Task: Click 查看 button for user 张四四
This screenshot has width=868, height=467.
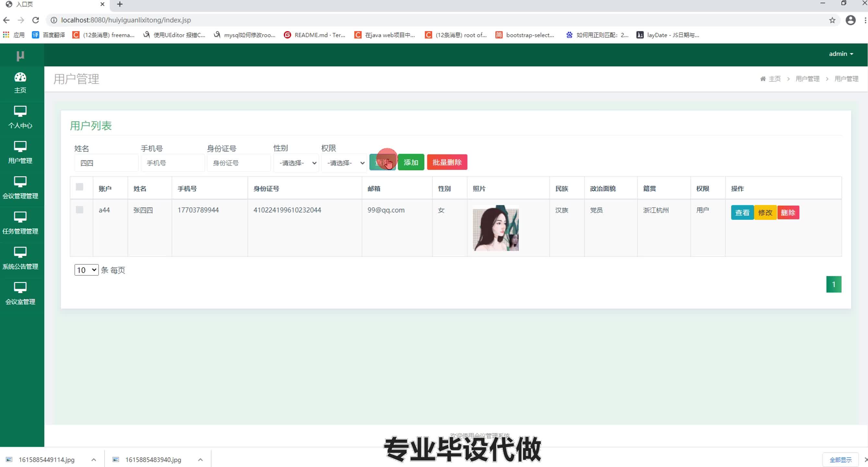Action: [x=741, y=212]
